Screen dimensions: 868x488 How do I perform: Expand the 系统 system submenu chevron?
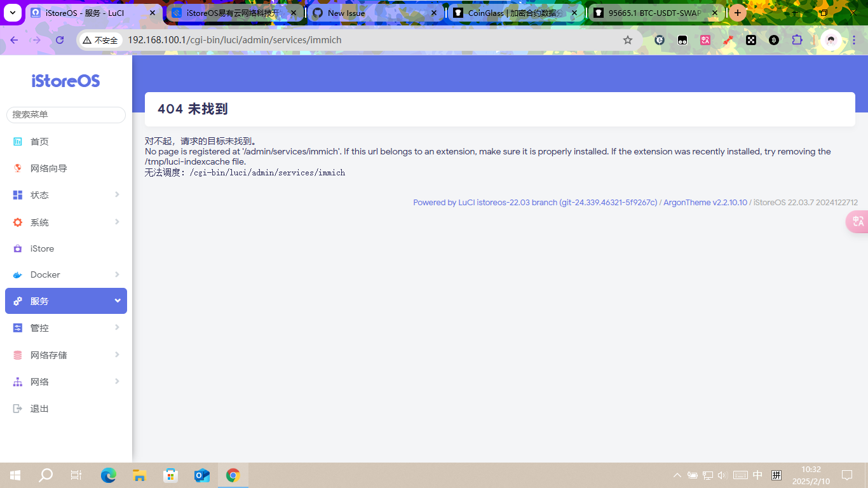click(x=117, y=222)
